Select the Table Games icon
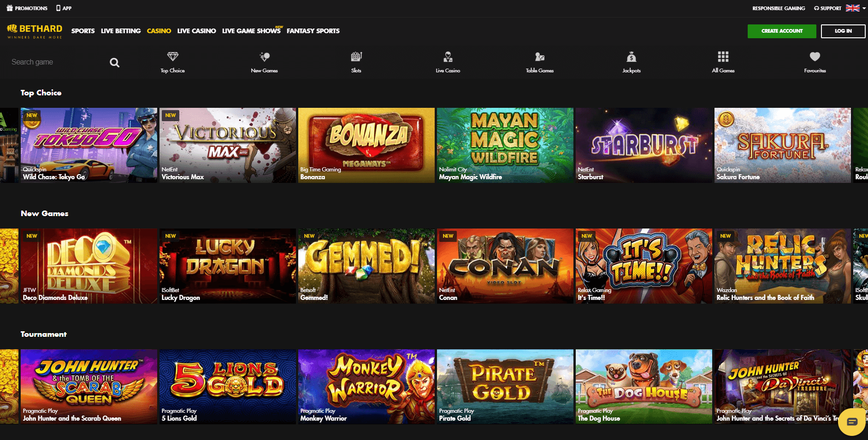Viewport: 868px width, 440px height. (x=539, y=57)
